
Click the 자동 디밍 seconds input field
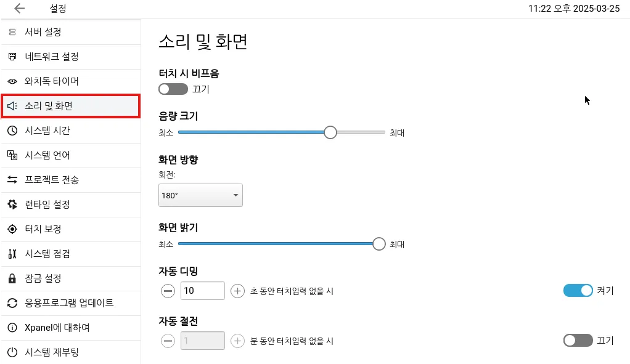(x=202, y=291)
